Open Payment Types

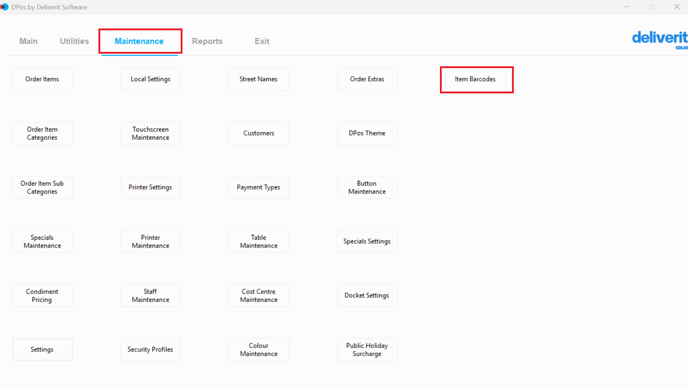point(258,187)
